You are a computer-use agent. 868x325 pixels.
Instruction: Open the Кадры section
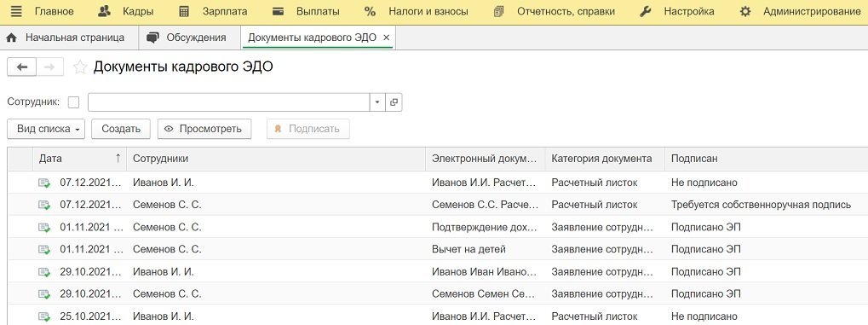(125, 12)
